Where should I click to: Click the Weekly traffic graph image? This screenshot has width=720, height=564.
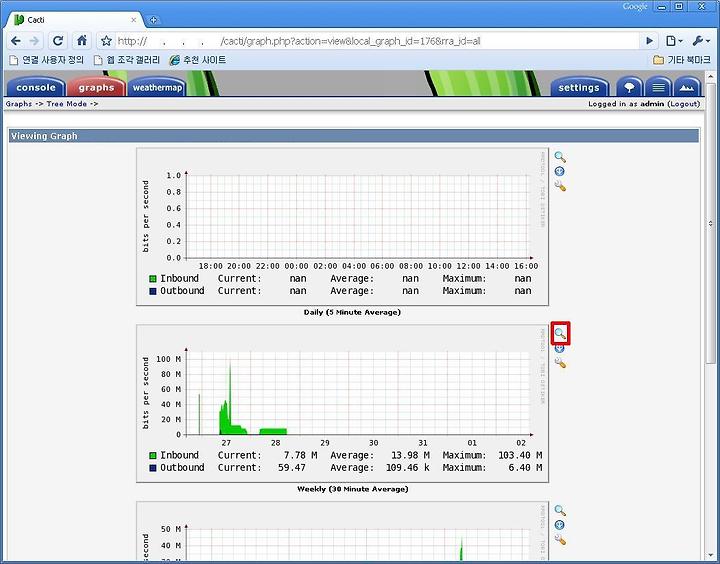coord(342,403)
